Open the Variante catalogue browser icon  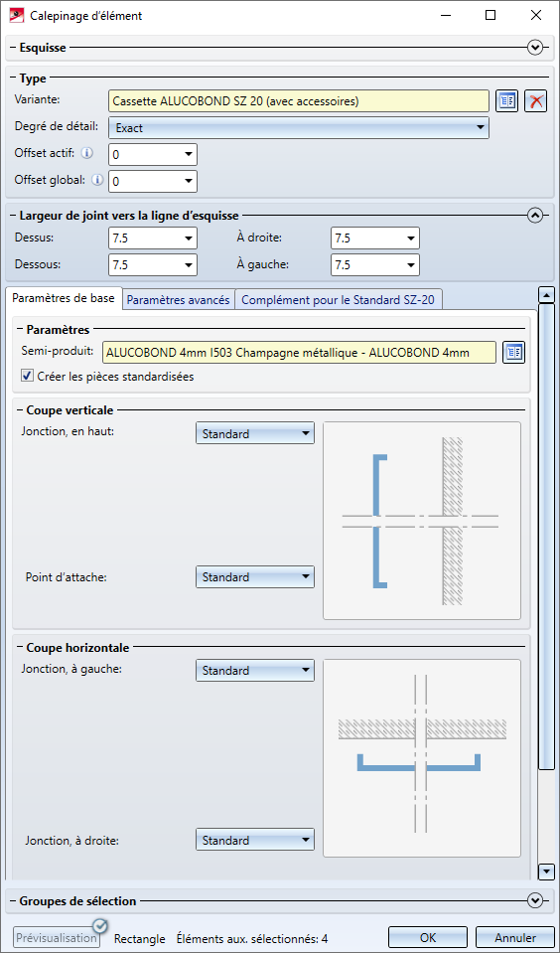point(507,101)
